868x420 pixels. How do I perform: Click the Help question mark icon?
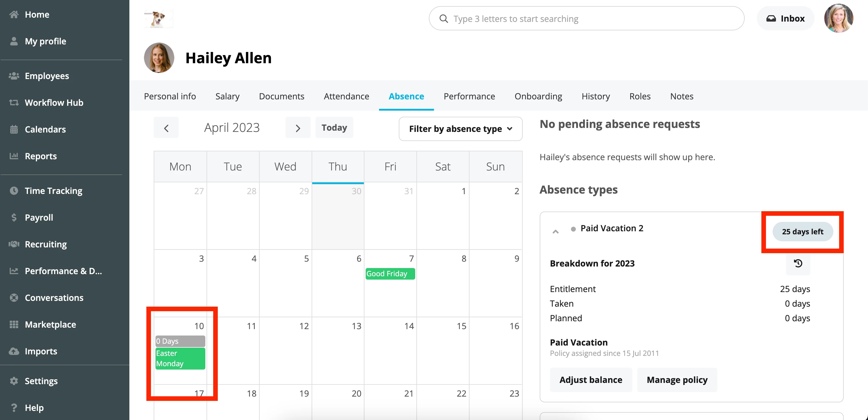coord(14,408)
